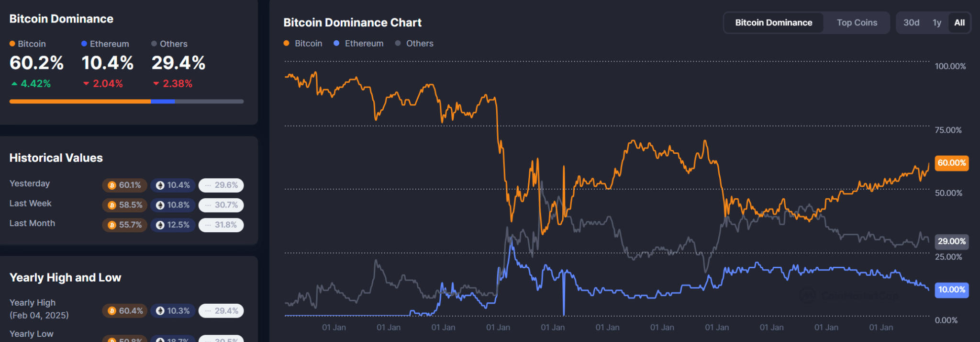Click the blue 10.00% axis label

tap(951, 290)
